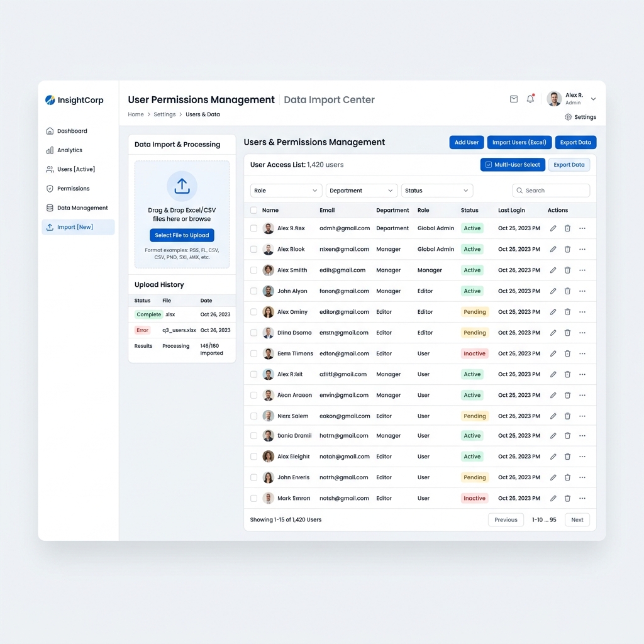
Task: Click the mail envelope icon in header
Action: click(x=514, y=99)
